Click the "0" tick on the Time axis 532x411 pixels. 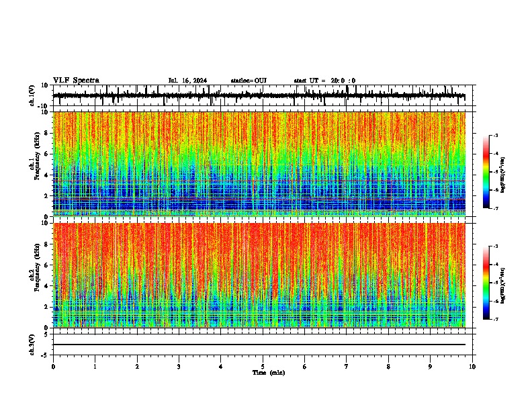click(x=53, y=367)
